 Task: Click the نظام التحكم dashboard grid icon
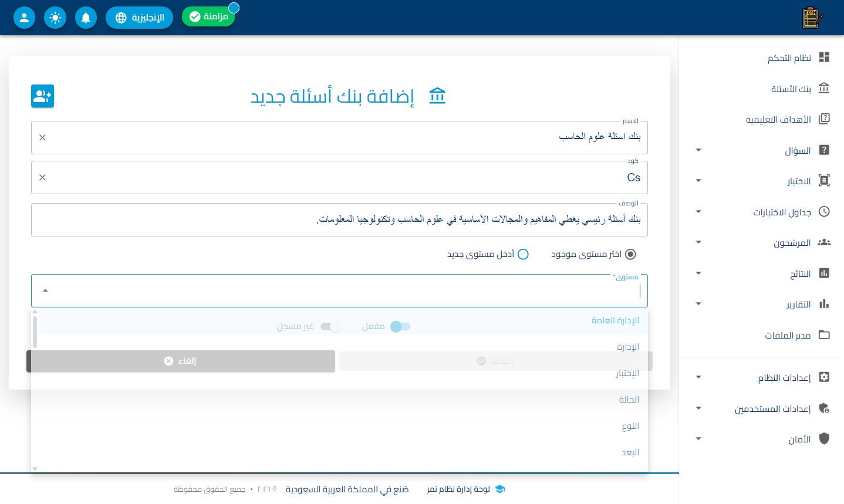(824, 57)
